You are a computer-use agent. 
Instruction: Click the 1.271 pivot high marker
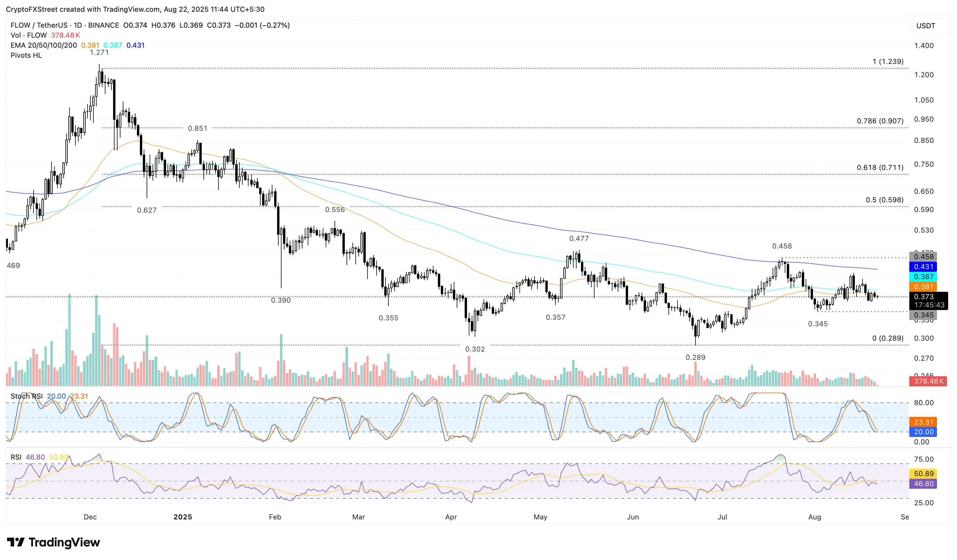click(99, 52)
